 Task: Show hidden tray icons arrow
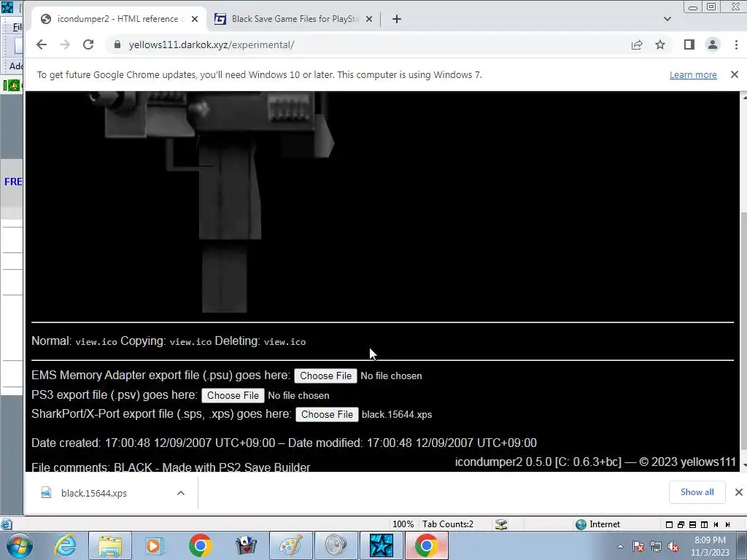[620, 546]
